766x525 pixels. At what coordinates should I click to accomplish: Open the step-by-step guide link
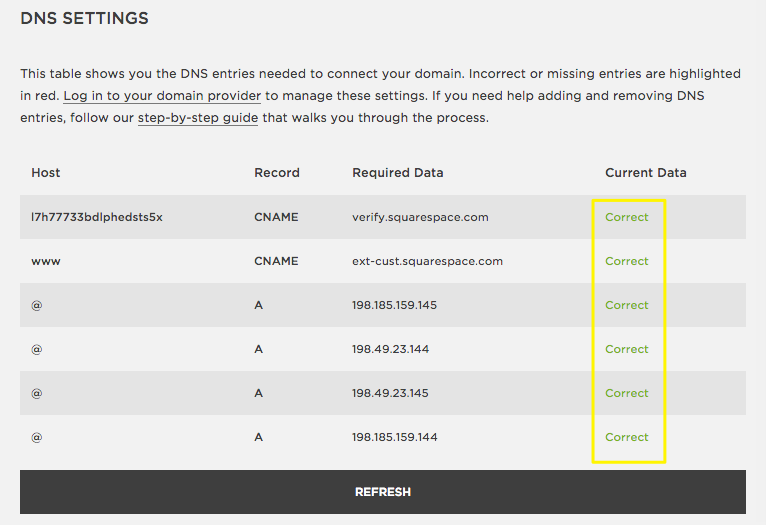(x=198, y=118)
